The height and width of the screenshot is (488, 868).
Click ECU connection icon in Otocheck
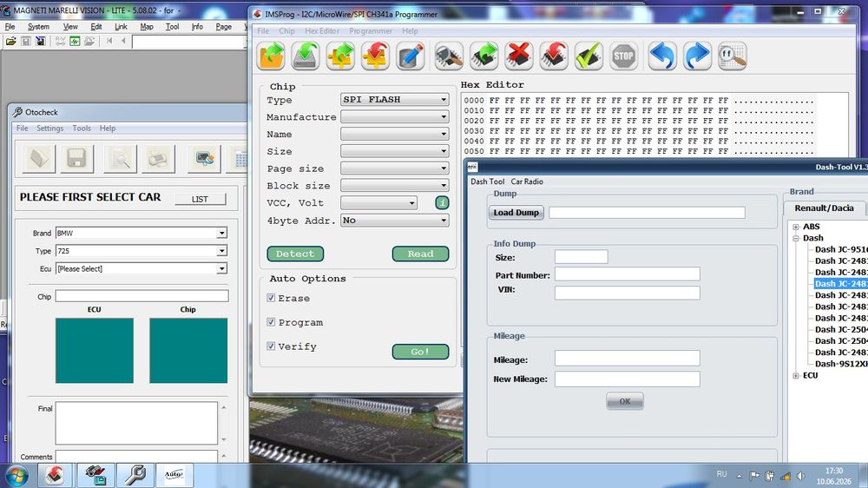204,159
